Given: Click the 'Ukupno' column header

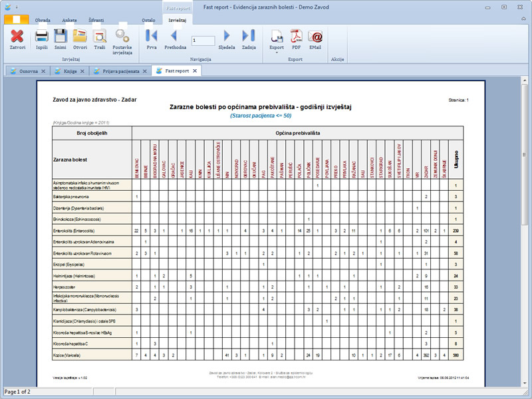Looking at the screenshot, I should (456, 160).
